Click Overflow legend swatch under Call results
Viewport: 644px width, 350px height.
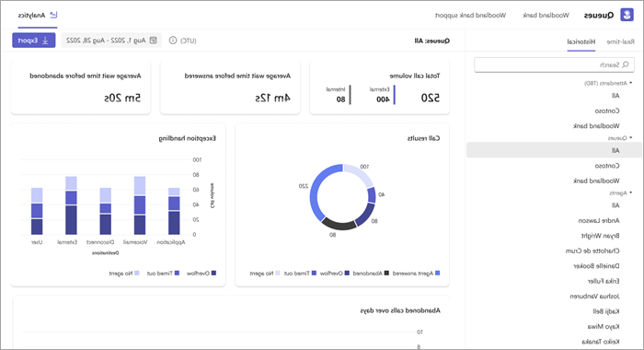coord(347,273)
